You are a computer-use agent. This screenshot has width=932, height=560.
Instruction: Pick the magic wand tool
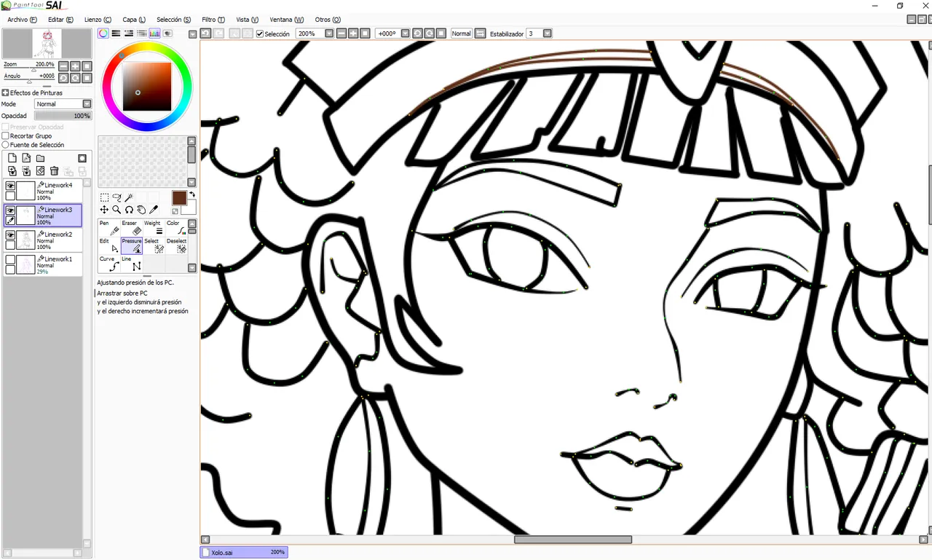point(129,197)
